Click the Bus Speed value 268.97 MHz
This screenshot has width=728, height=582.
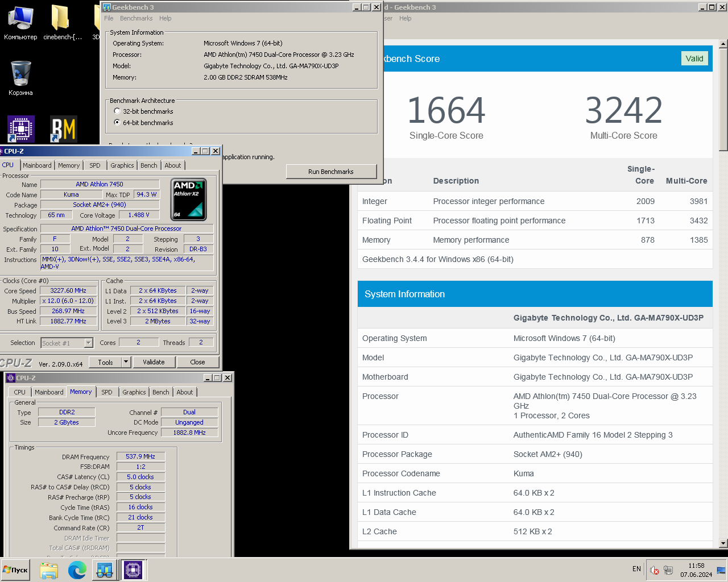(x=68, y=311)
